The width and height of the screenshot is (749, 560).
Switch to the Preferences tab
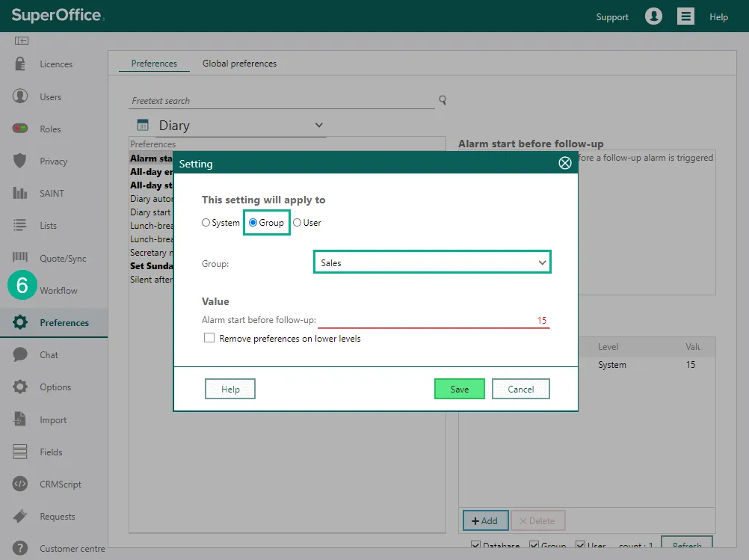point(154,64)
